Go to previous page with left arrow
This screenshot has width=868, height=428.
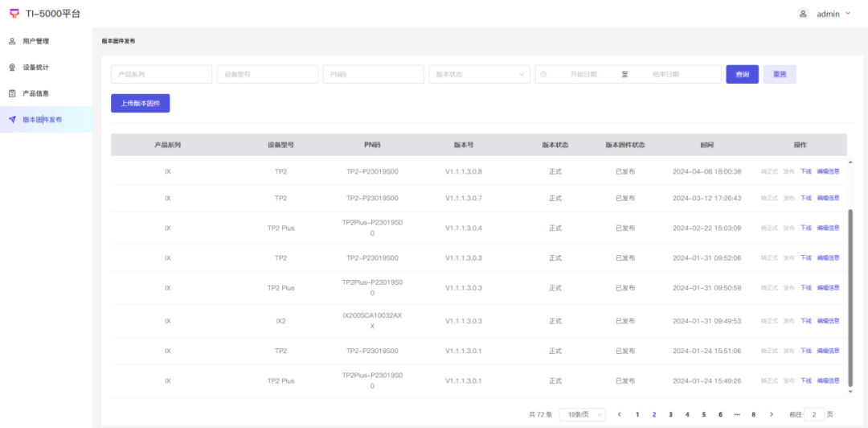[620, 414]
